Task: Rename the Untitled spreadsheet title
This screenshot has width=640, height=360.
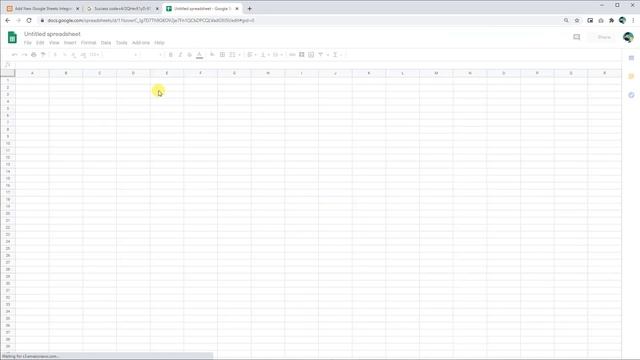Action: coord(52,34)
